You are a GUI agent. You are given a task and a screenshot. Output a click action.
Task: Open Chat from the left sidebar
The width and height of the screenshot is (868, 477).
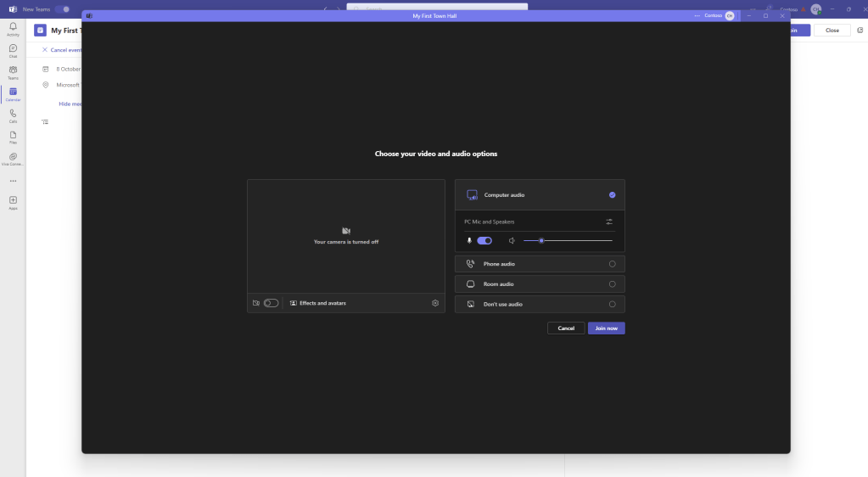(13, 51)
